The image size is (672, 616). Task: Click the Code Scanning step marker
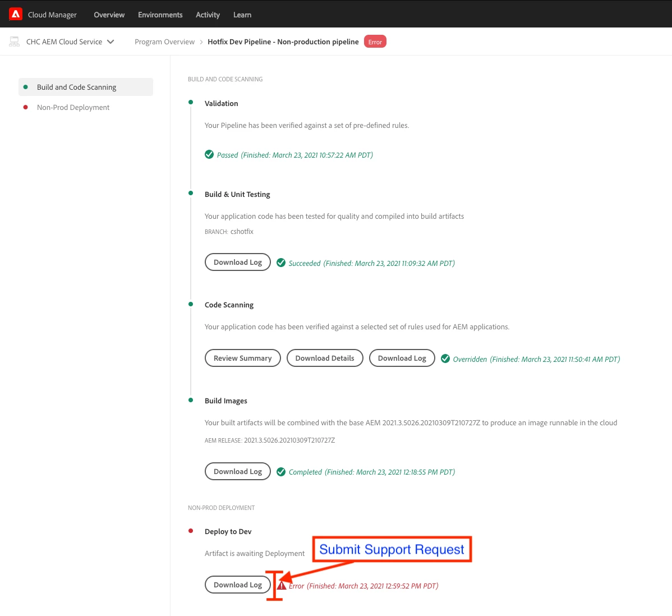coord(191,304)
